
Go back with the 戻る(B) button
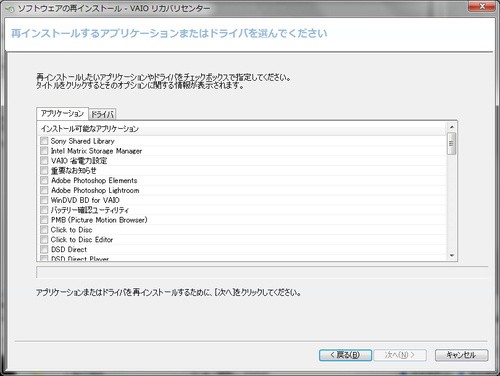345,355
